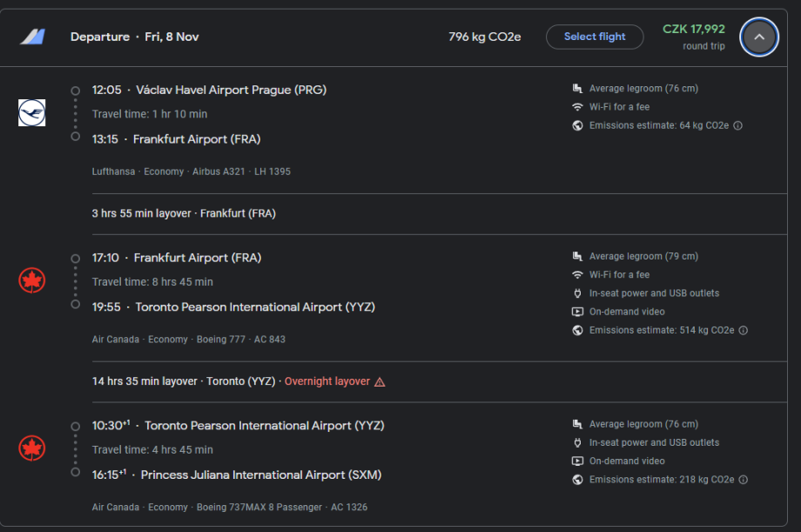
Task: Click info icon next to 514 kg CO2e
Action: click(x=743, y=330)
